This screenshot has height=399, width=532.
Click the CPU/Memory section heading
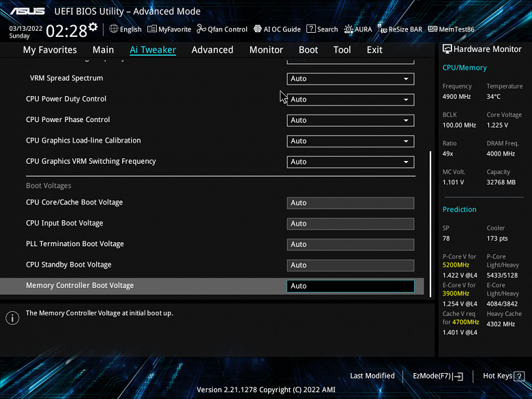464,68
